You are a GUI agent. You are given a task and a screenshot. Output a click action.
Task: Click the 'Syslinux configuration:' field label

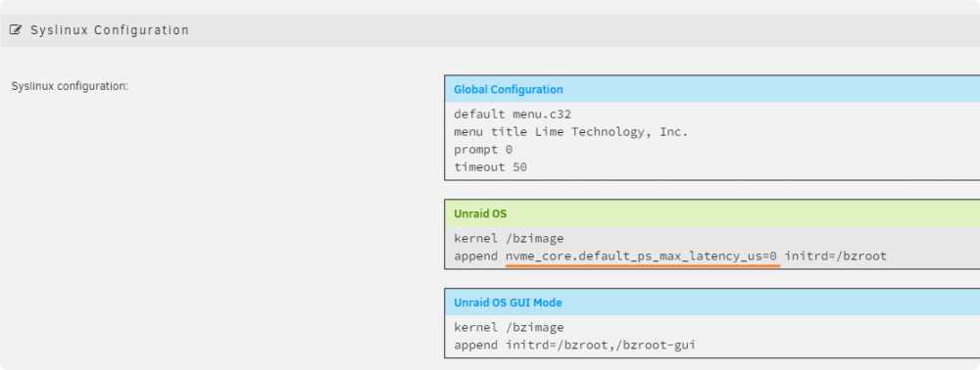[70, 86]
